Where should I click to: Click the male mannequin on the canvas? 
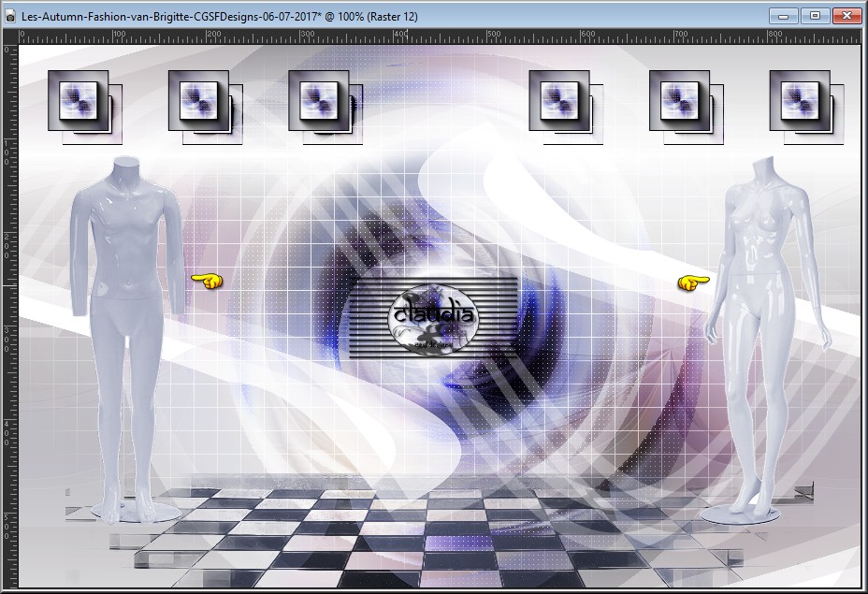[x=128, y=340]
